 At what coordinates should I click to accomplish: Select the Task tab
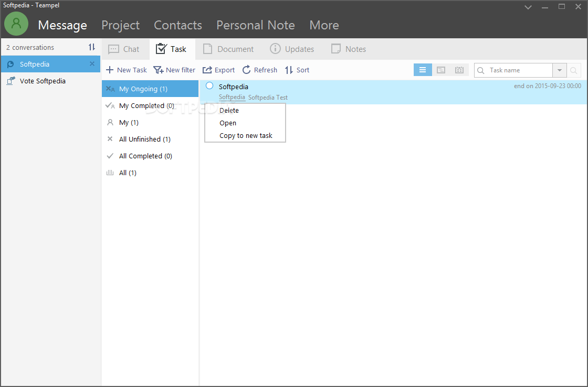[x=171, y=49]
